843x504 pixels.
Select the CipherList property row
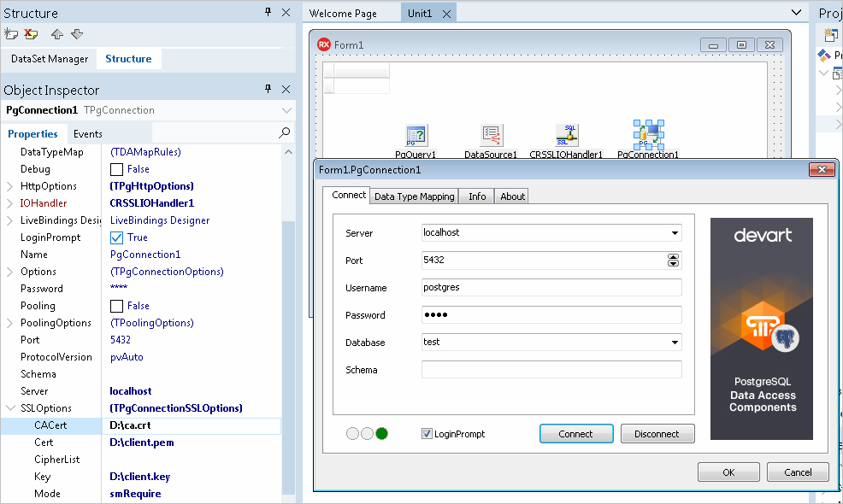coord(141,460)
